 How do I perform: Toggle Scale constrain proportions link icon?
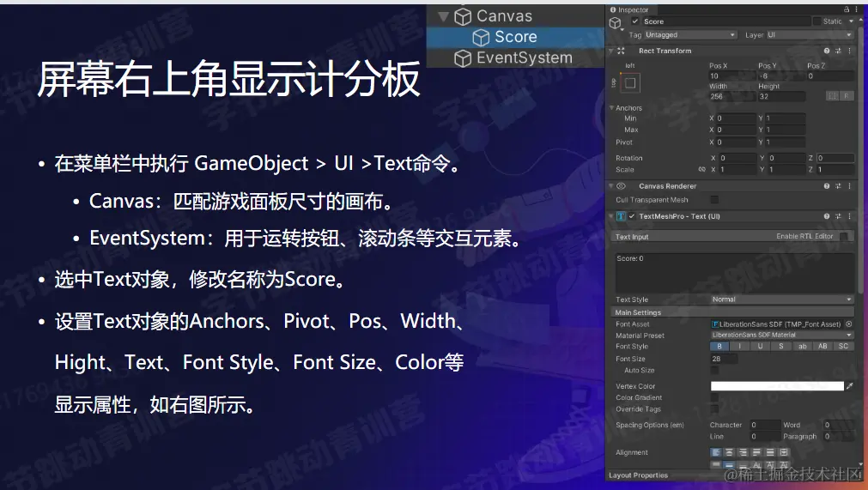pyautogui.click(x=702, y=169)
